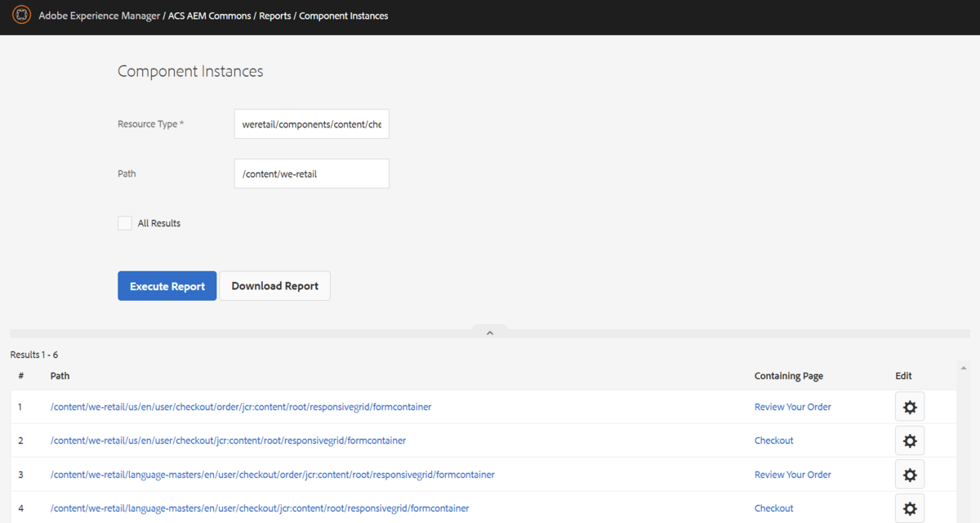
Task: Open the language-masters checkout/order formcontainer path link
Action: pyautogui.click(x=273, y=475)
